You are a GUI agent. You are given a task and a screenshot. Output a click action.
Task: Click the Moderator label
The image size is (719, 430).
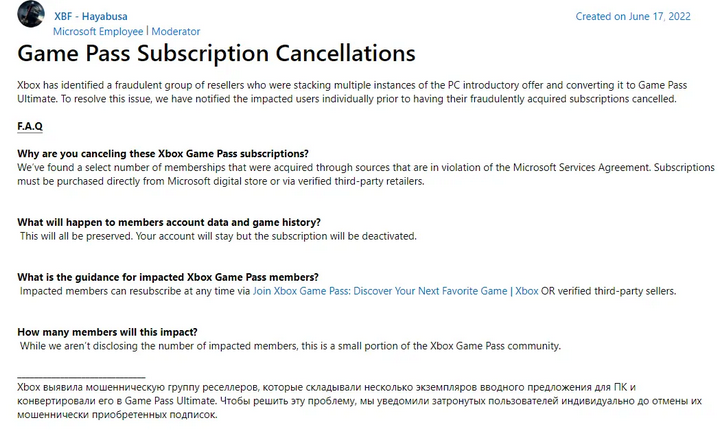click(x=176, y=32)
